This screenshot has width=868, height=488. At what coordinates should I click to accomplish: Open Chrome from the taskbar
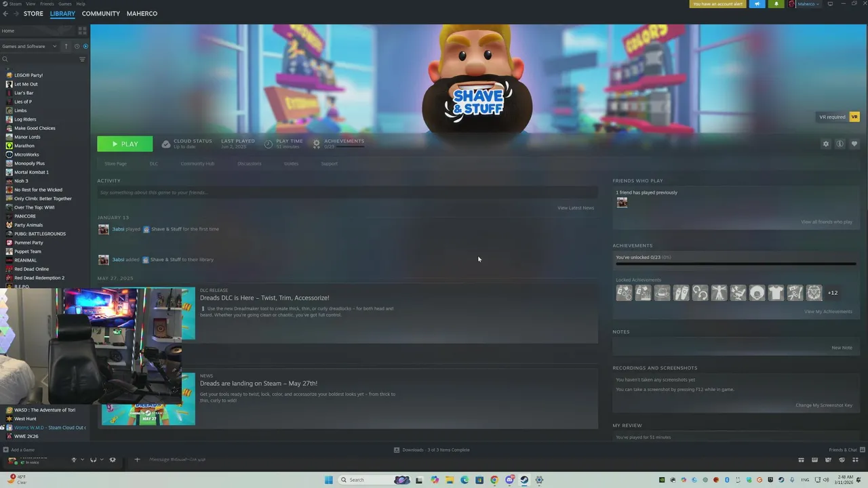pos(494,480)
